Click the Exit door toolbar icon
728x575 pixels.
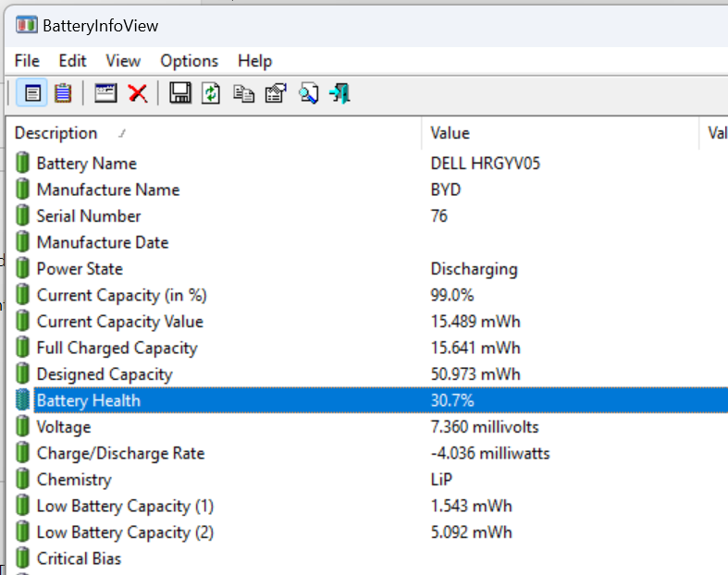pyautogui.click(x=339, y=93)
